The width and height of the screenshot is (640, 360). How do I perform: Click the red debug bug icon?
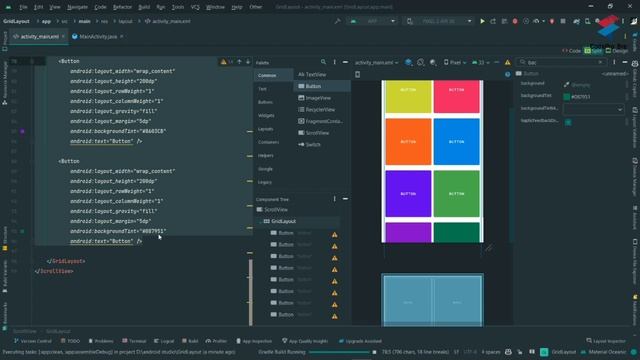515,21
